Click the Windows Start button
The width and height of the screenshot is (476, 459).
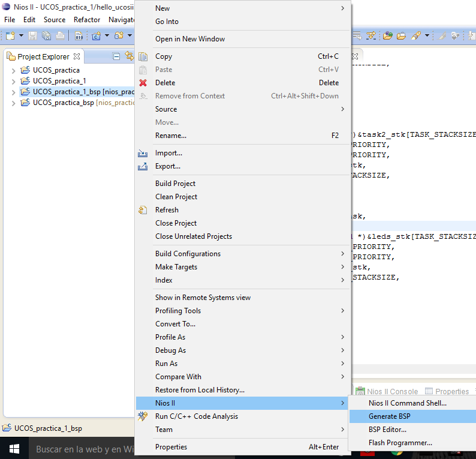(x=14, y=449)
